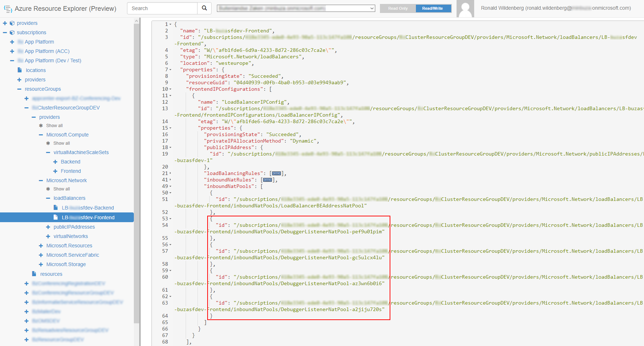The image size is (644, 346).
Task: Click the file icon beside LB sfdev-Backend
Action: pyautogui.click(x=55, y=207)
